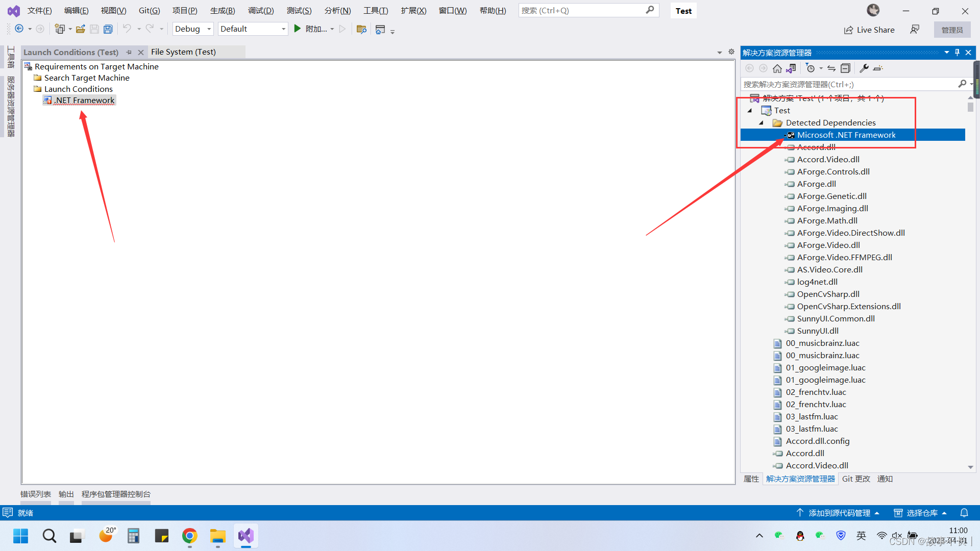Select Accord.dll.config file
The width and height of the screenshot is (980, 551).
coord(818,441)
